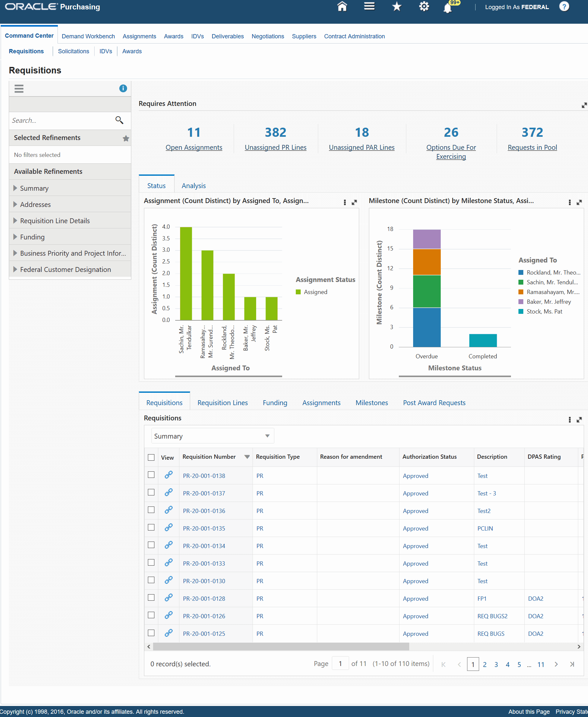
Task: Switch to Post Award Requests tab
Action: 434,403
